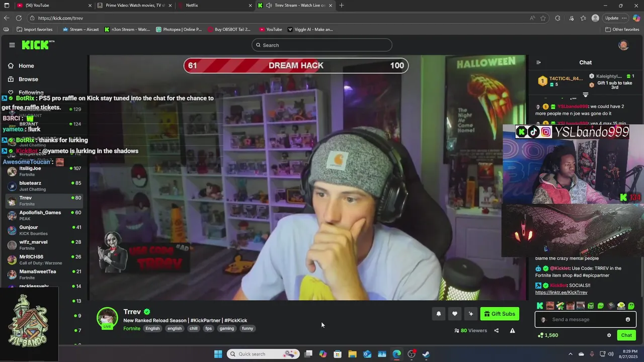The image size is (644, 362).
Task: Open Windows Start menu
Action: click(218, 354)
